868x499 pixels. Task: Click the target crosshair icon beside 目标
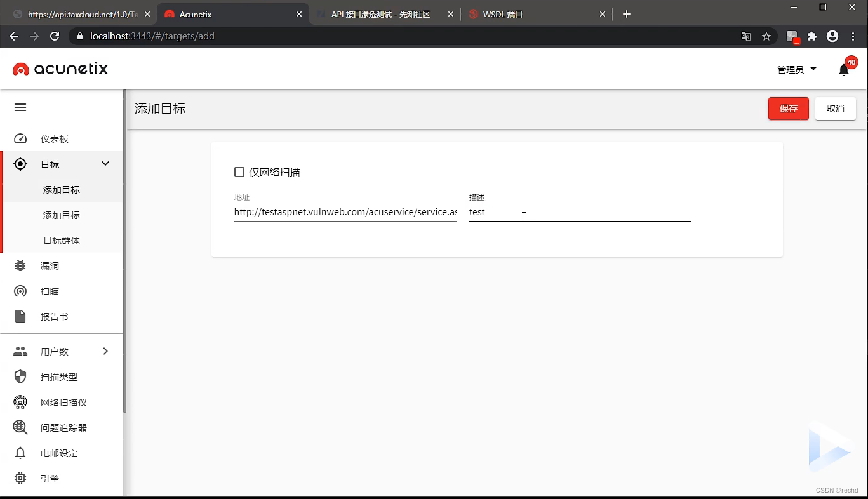click(20, 164)
